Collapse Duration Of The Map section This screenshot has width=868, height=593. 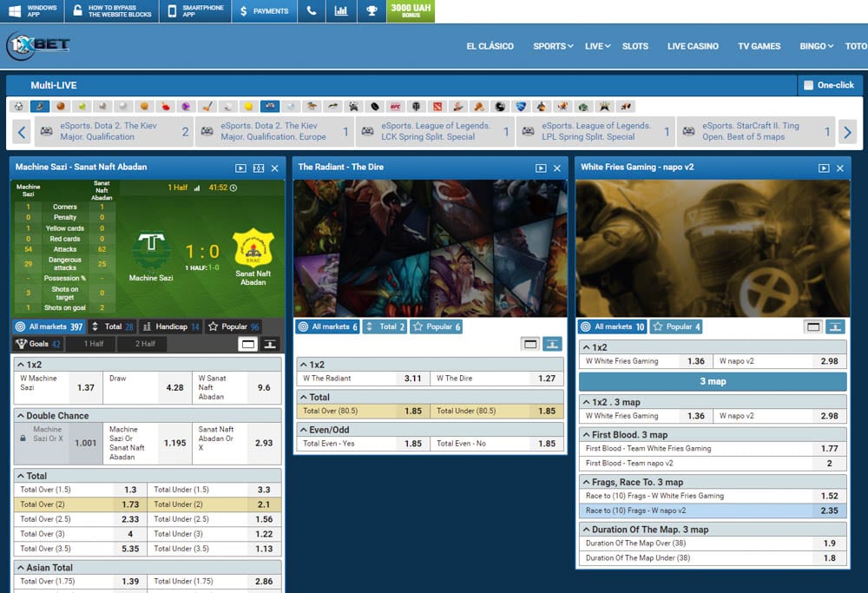(x=713, y=530)
